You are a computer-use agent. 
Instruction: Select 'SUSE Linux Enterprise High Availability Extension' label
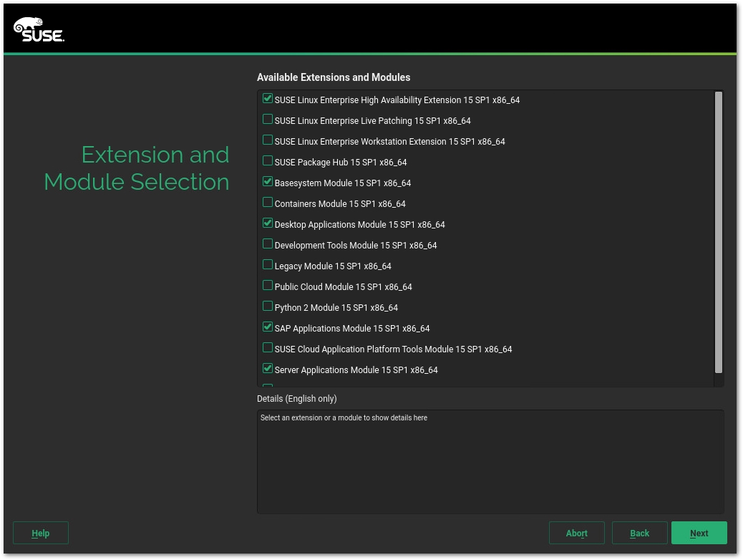tap(368, 100)
